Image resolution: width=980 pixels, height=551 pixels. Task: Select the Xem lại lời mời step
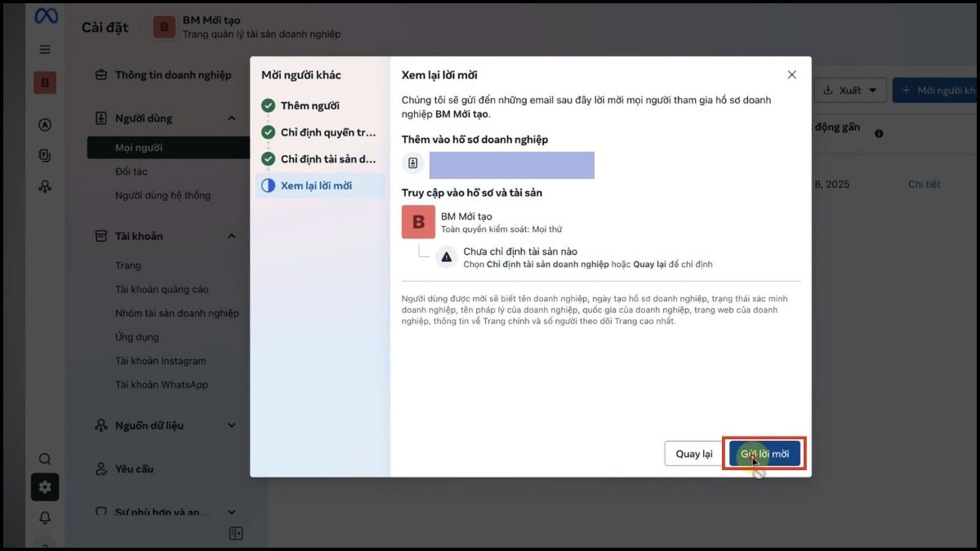tap(320, 185)
